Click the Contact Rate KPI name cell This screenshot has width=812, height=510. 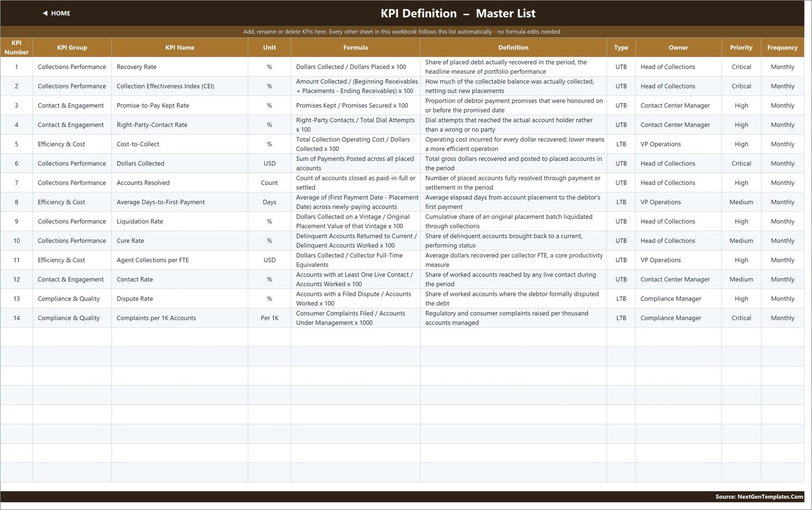180,279
